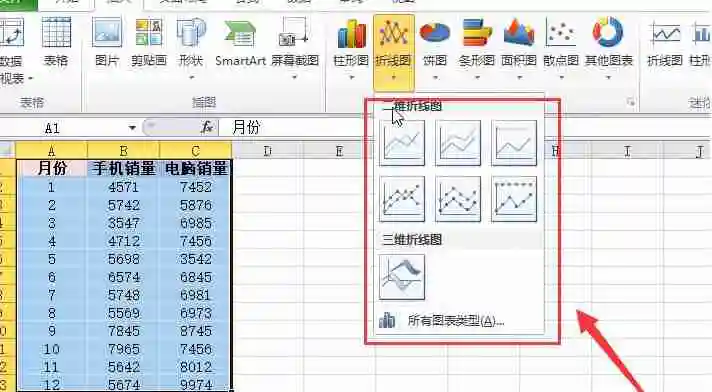
Task: Expand the Shapes (形状) dropdown arrow
Action: [x=191, y=78]
